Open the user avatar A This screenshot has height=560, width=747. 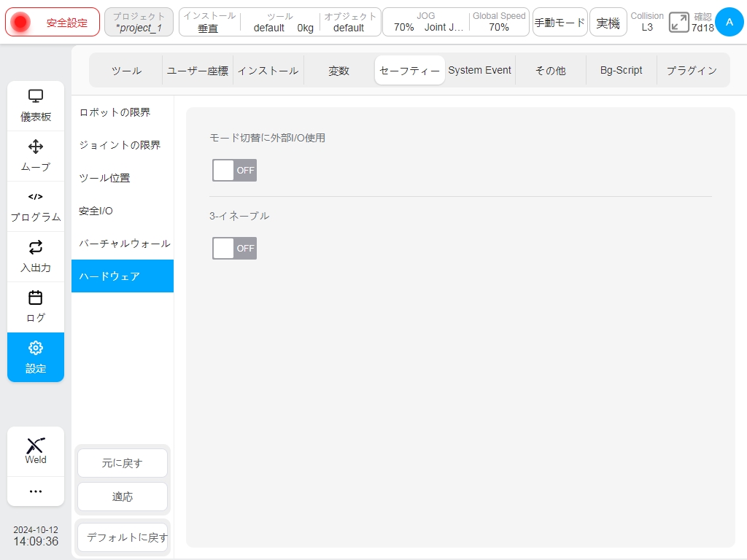(729, 22)
